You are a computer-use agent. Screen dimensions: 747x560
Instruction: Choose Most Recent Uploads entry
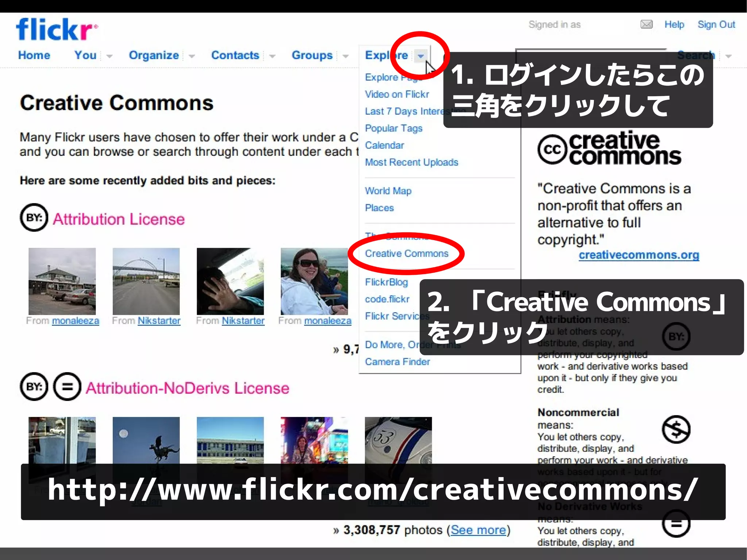[x=411, y=162]
